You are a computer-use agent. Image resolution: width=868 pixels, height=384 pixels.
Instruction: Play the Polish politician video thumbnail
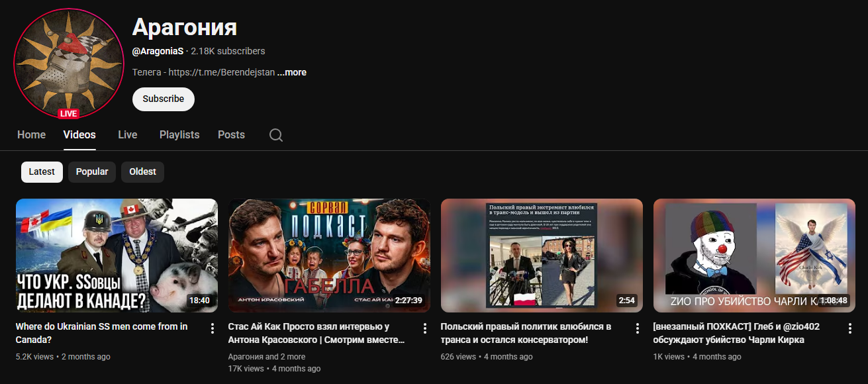542,256
